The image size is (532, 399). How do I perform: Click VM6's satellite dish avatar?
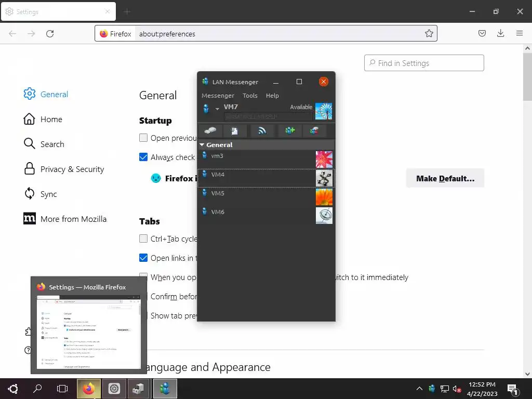[x=324, y=216]
